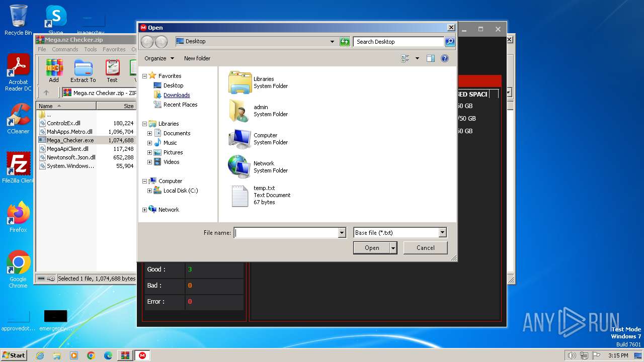The image size is (644, 362).
Task: Select the admin system folder icon
Action: tap(239, 111)
